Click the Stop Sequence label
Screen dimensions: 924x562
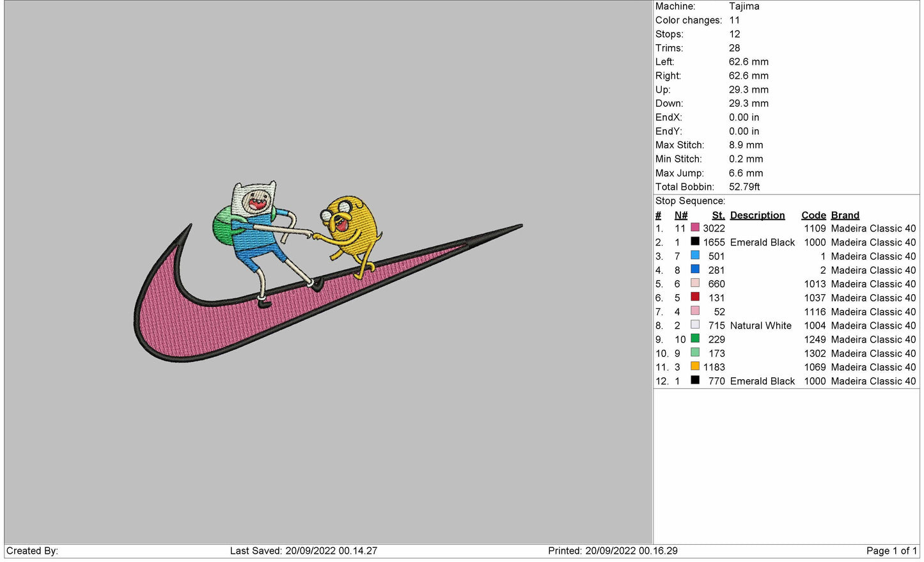click(x=690, y=201)
